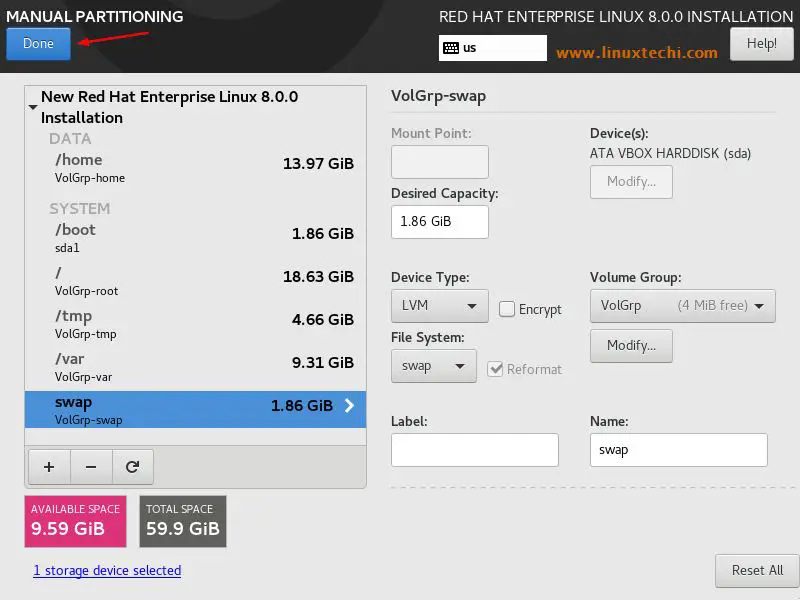Select the / VolGrp-root partition
This screenshot has width=800, height=600.
coord(195,281)
